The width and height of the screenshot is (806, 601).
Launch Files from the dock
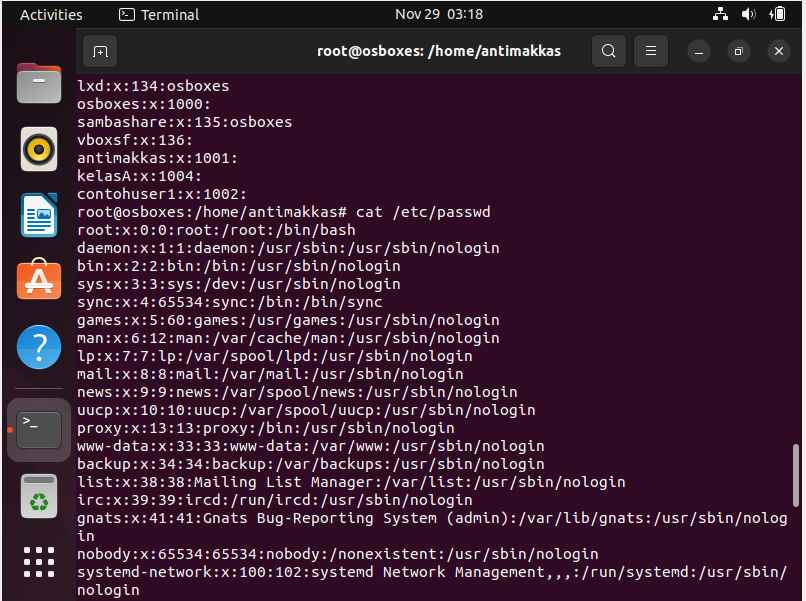(x=39, y=83)
